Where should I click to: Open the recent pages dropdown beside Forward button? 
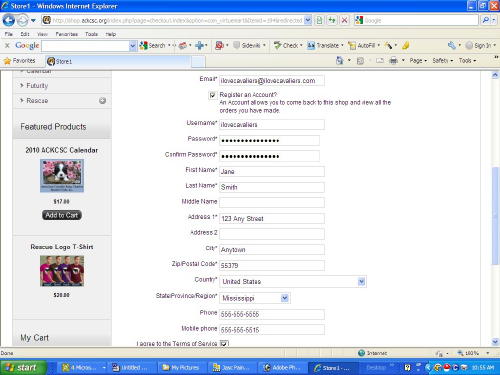coord(33,21)
